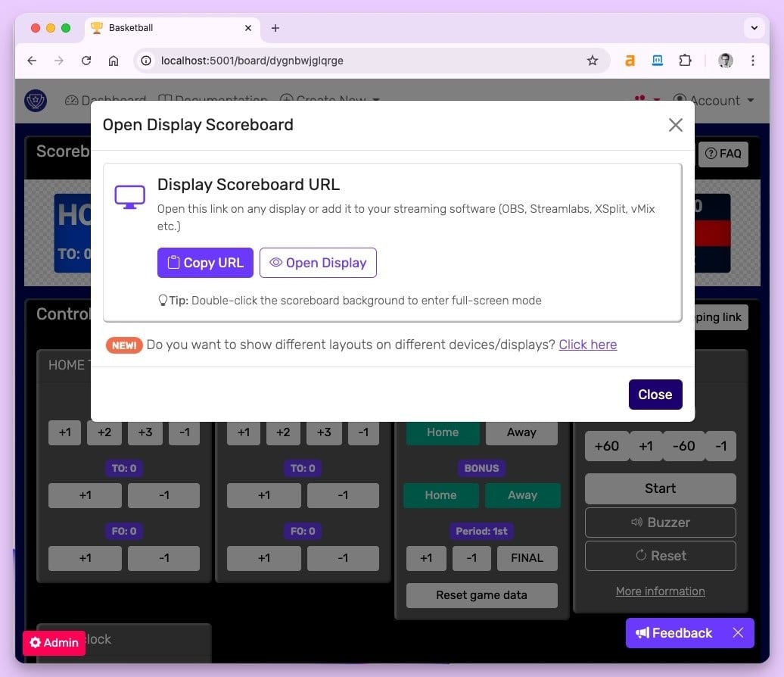Screen dimensions: 784x677
Task: Select the Basketball browser tab
Action: pos(166,28)
